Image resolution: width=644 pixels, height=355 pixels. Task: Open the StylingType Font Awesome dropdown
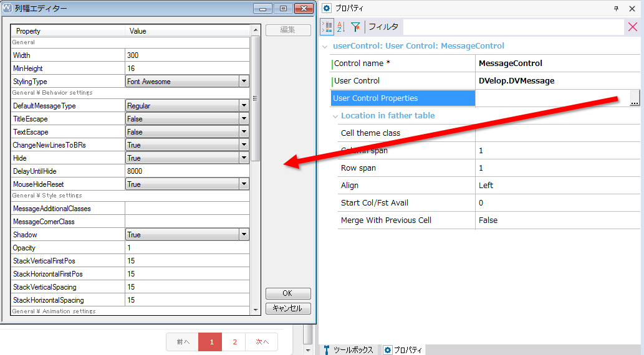(244, 82)
